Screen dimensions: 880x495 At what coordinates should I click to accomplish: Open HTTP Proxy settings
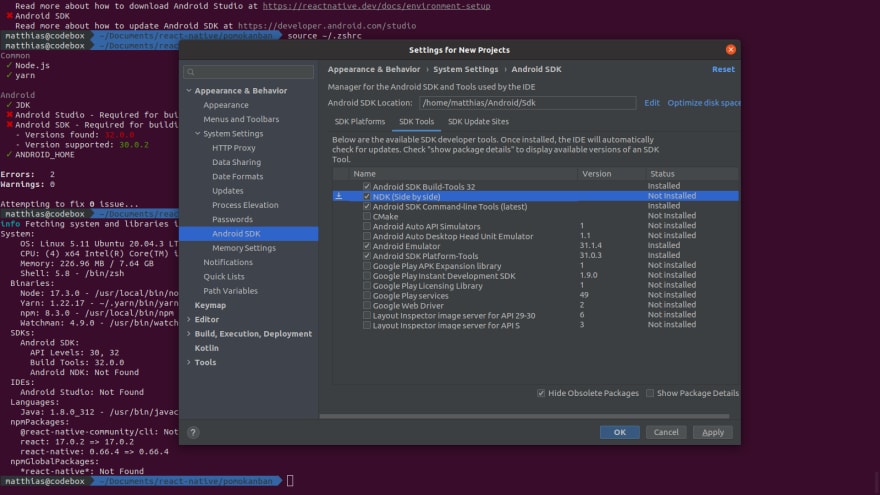[233, 148]
